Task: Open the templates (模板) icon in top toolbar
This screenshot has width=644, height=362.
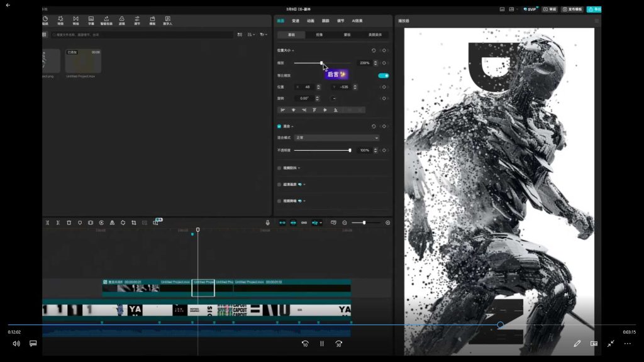Action: pyautogui.click(x=152, y=21)
